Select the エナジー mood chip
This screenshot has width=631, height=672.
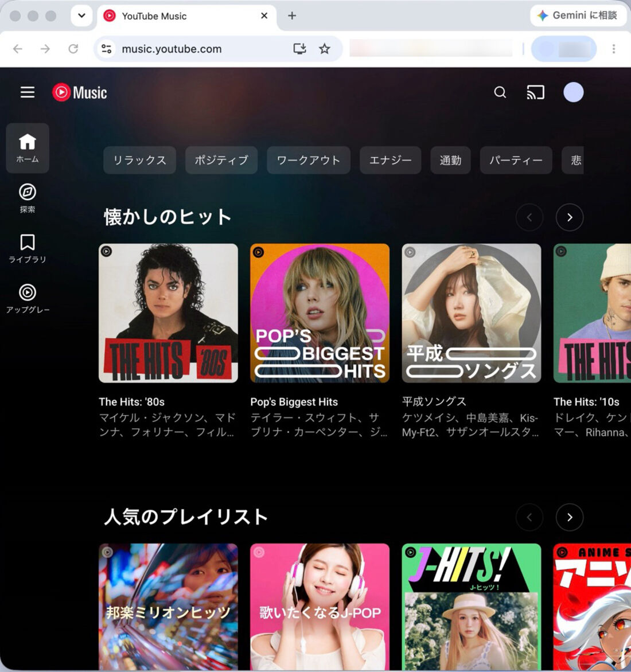pyautogui.click(x=390, y=160)
